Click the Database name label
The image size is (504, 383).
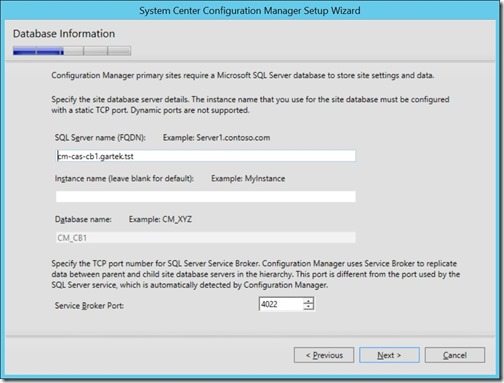83,219
